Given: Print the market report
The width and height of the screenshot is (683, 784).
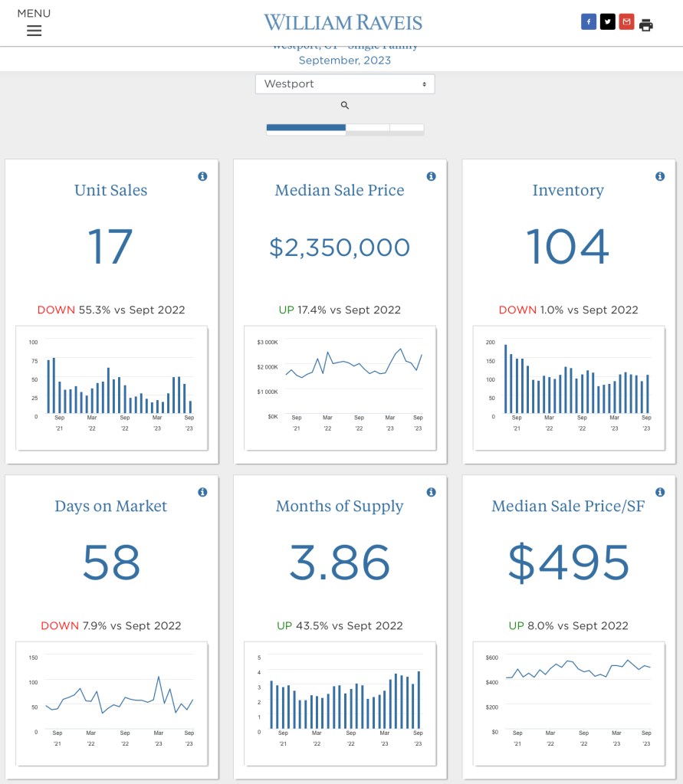Looking at the screenshot, I should tap(646, 25).
